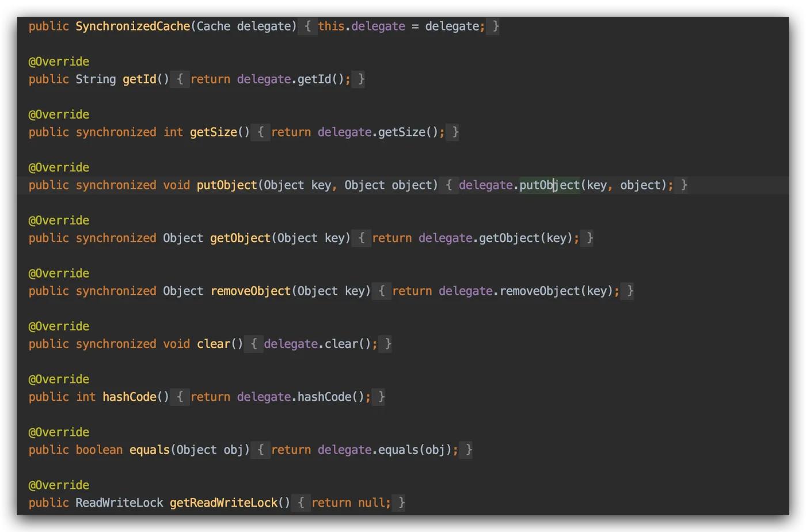Click the putObject method name declaration

coord(227,185)
